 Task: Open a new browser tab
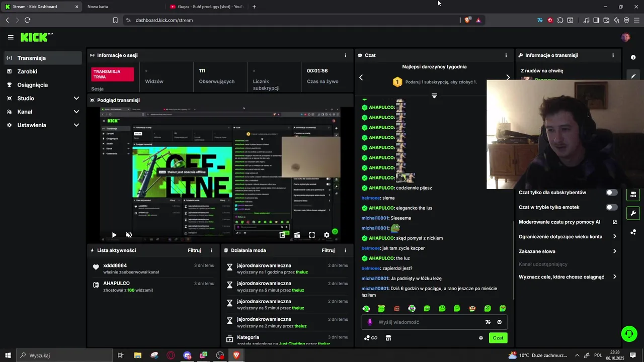pos(254,7)
